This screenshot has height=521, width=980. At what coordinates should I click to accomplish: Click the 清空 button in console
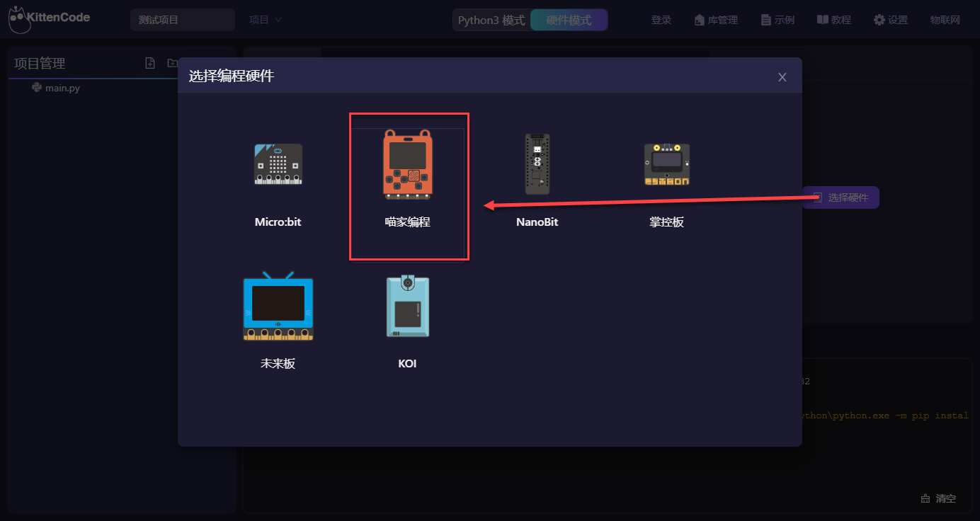click(x=938, y=498)
